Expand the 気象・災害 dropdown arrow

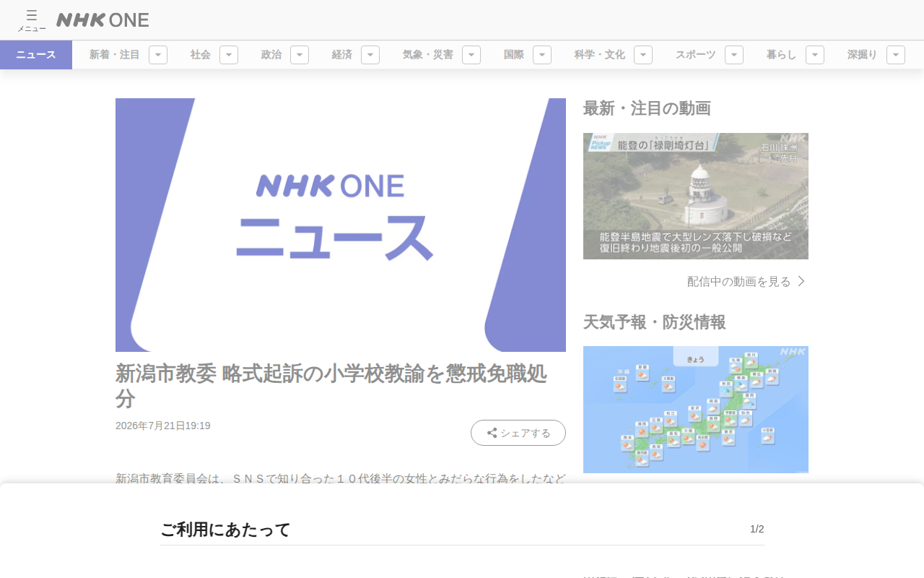click(471, 55)
